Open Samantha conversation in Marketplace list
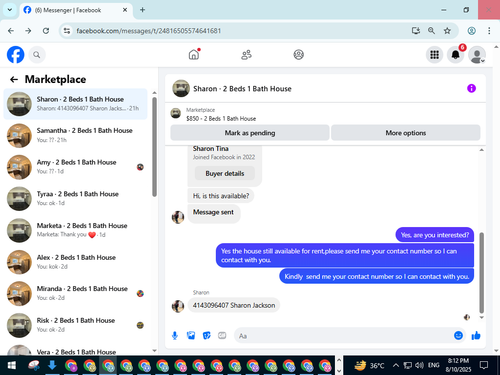The height and width of the screenshot is (375, 500). 75,135
